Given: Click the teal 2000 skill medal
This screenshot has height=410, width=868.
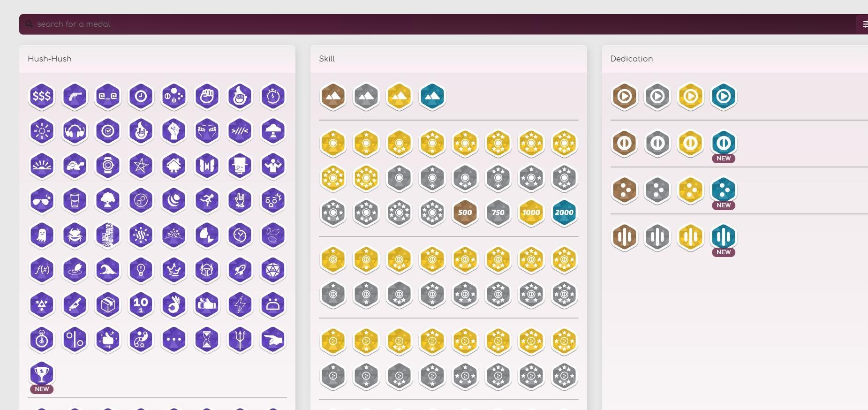Looking at the screenshot, I should point(564,213).
